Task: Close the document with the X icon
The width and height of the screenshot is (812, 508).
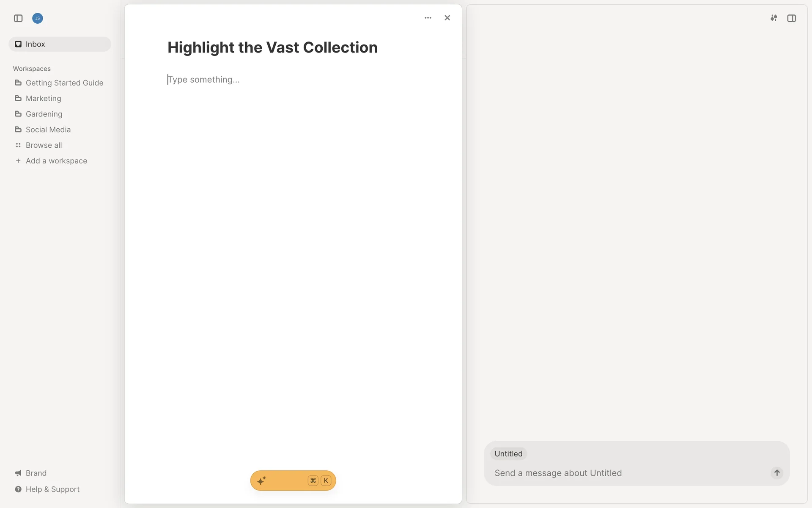Action: pyautogui.click(x=447, y=18)
